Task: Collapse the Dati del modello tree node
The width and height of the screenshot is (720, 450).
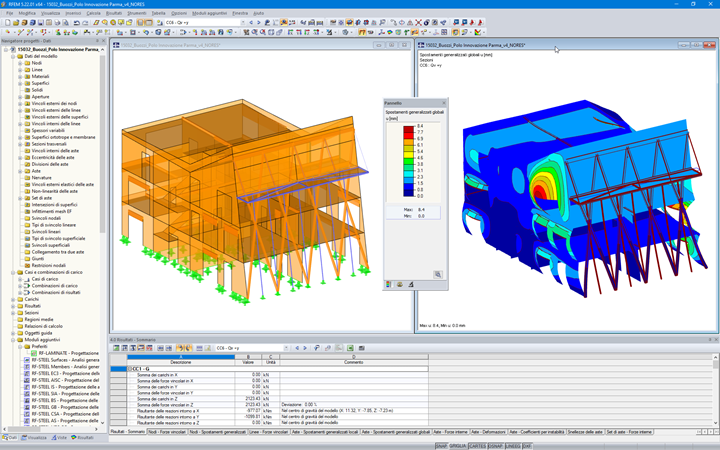Action: (x=13, y=56)
